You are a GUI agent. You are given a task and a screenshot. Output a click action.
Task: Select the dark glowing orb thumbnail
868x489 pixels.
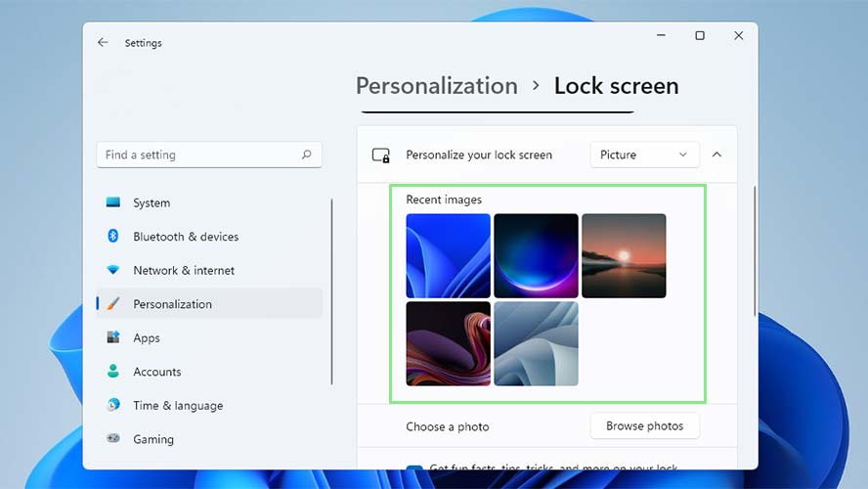pos(536,256)
